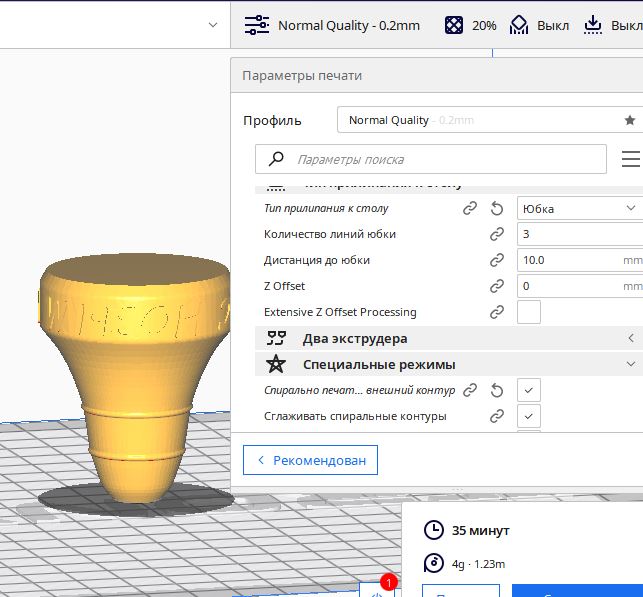Screen dimensions: 643x597
Task: Expand the 'Два экструдера' section
Action: 449,339
